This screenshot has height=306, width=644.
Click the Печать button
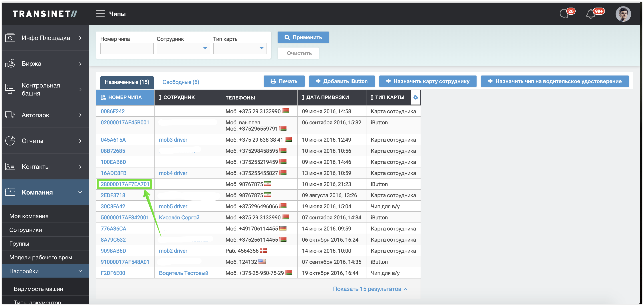pyautogui.click(x=284, y=81)
